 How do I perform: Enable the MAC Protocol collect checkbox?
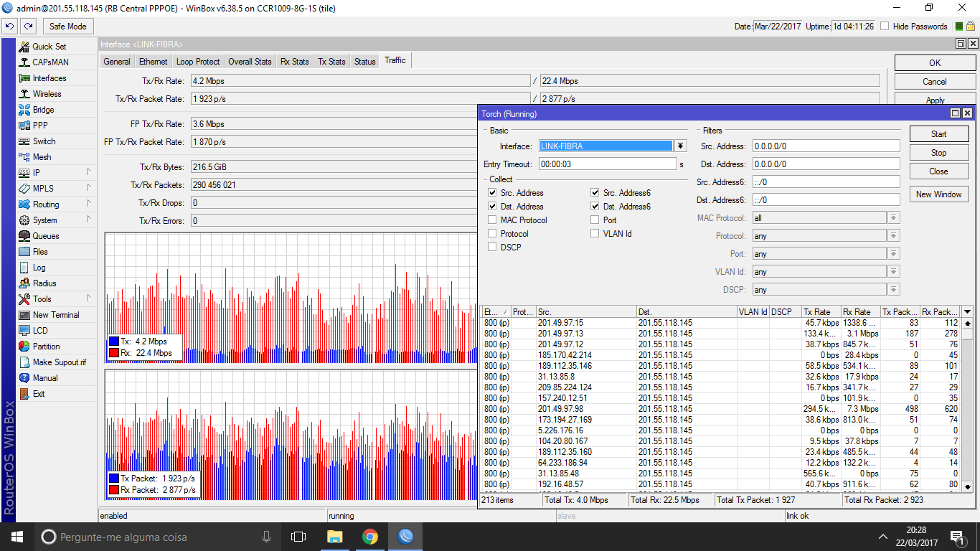[x=492, y=220]
